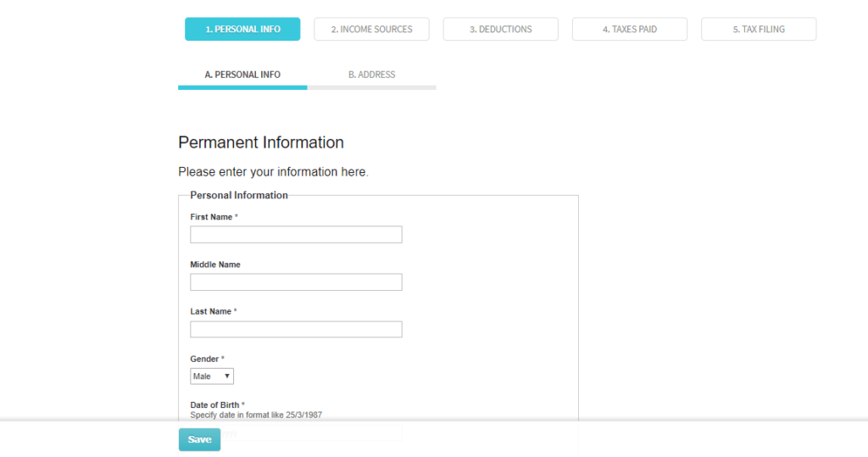The image size is (868, 457).
Task: Click the First Name label
Action: click(211, 217)
